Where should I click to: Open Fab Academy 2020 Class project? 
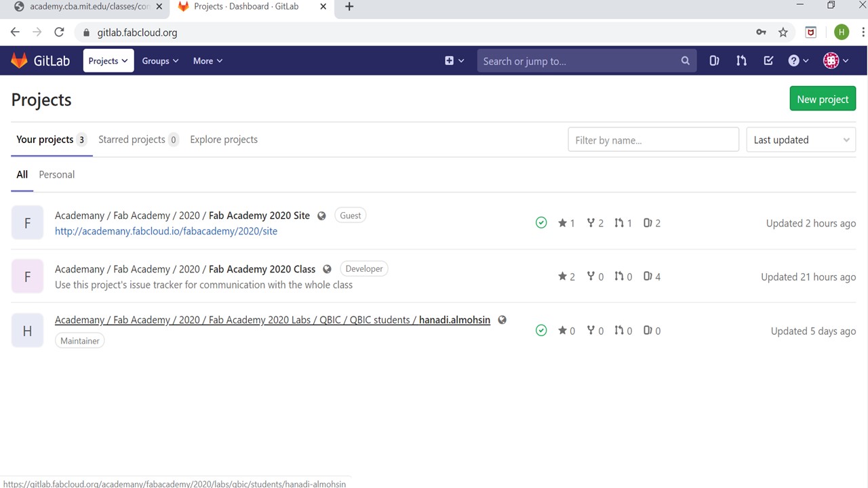click(185, 269)
